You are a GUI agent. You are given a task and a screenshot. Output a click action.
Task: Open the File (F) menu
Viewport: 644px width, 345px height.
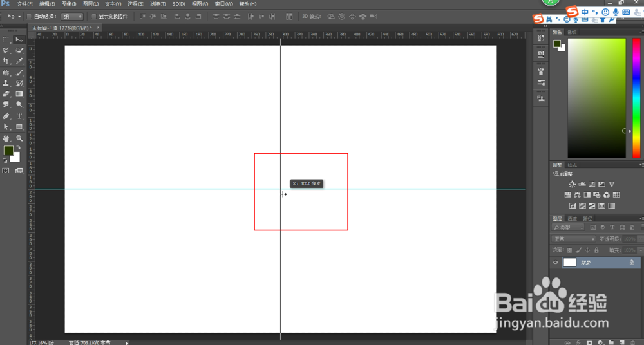click(x=25, y=4)
